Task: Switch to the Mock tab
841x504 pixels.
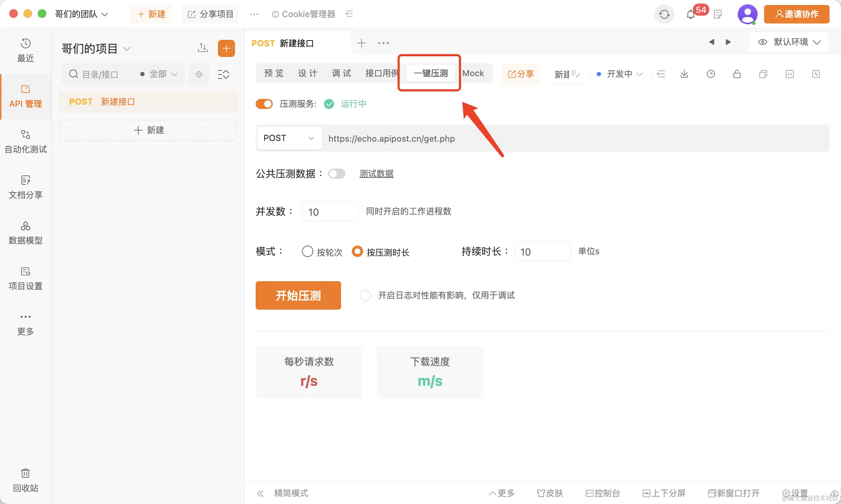Action: click(x=473, y=73)
